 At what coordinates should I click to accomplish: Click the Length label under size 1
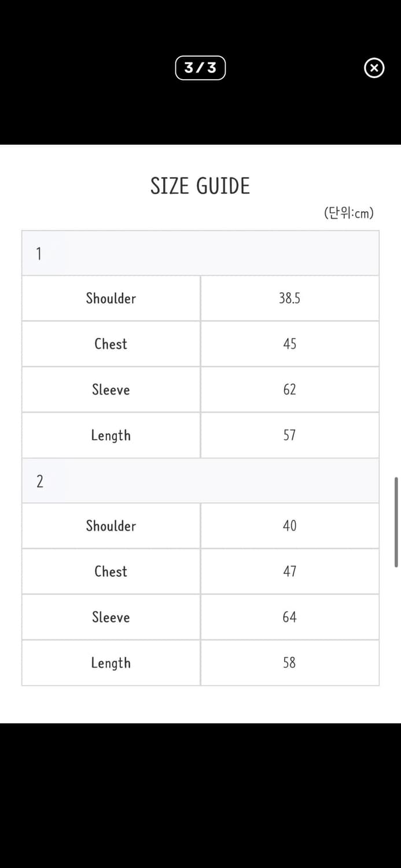111,435
